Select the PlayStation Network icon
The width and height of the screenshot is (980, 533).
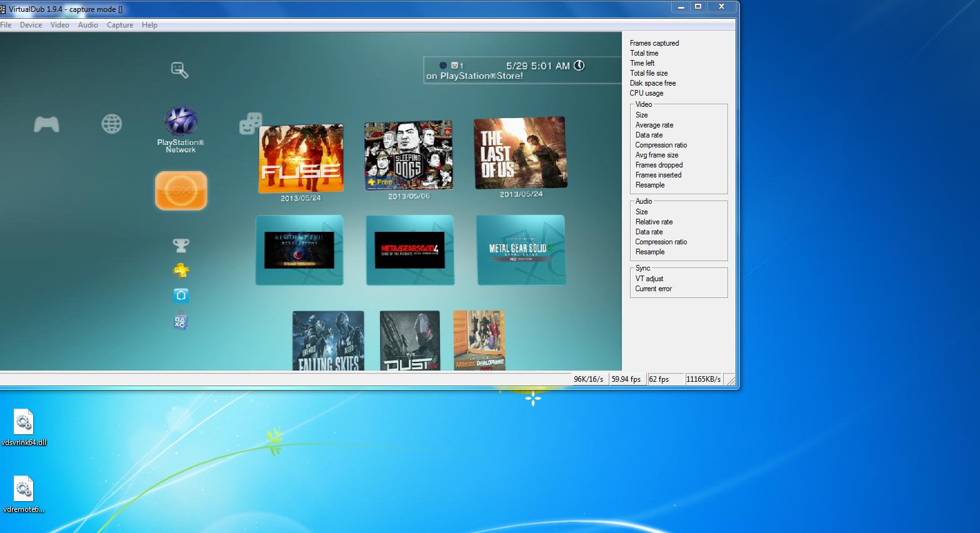coord(181,121)
